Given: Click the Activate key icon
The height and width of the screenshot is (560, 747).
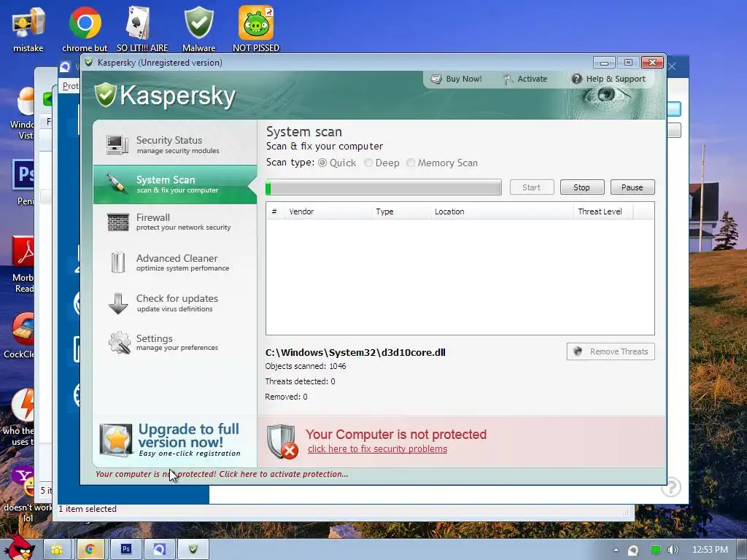Looking at the screenshot, I should (508, 79).
